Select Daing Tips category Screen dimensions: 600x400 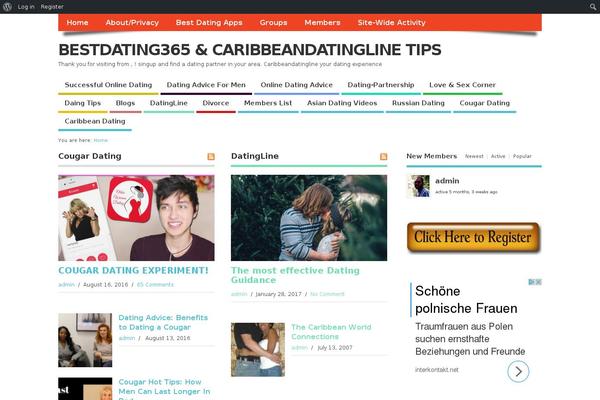pos(83,103)
